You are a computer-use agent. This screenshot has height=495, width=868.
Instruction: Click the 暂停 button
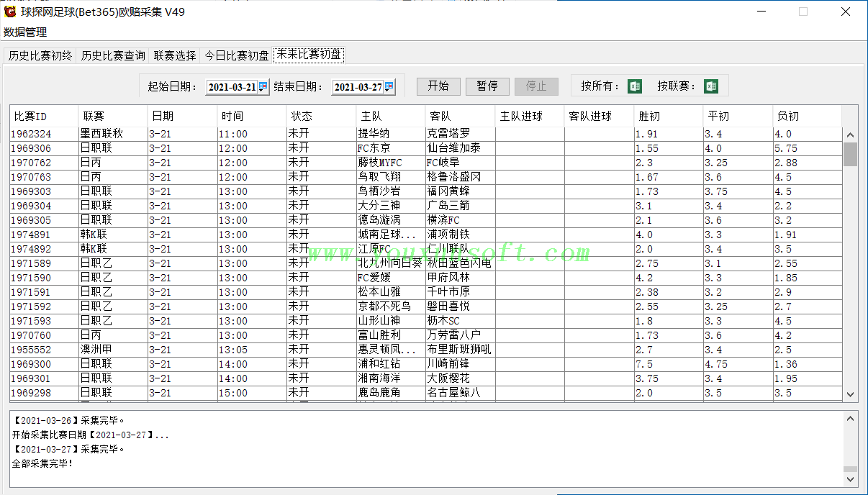point(487,86)
